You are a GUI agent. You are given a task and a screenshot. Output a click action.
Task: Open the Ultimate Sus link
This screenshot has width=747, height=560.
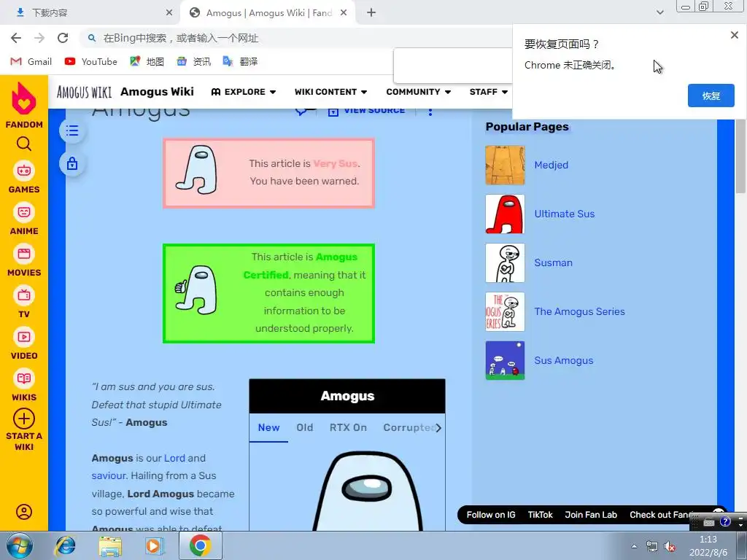tap(565, 214)
